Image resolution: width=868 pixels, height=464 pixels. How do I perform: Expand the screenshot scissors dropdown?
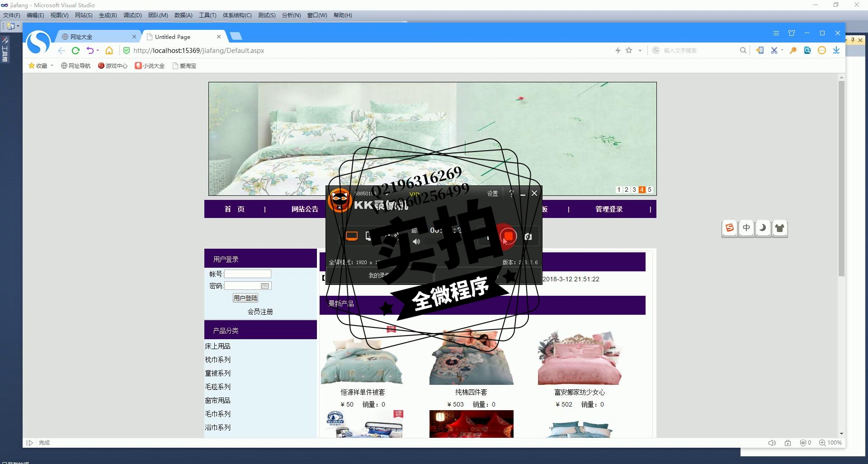pyautogui.click(x=782, y=50)
